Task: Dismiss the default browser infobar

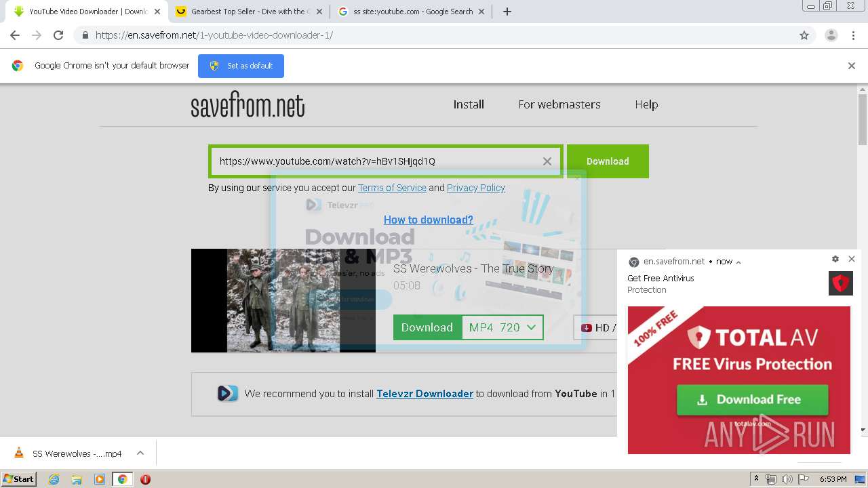Action: click(x=851, y=66)
